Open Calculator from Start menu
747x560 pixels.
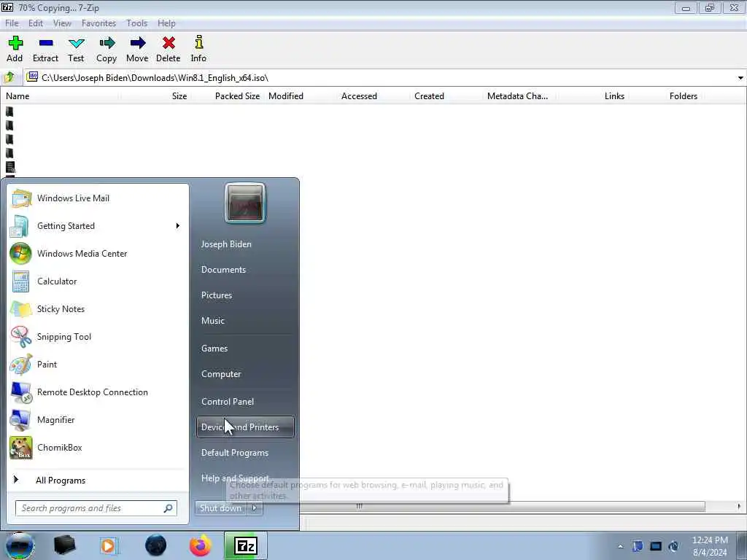tap(97, 281)
